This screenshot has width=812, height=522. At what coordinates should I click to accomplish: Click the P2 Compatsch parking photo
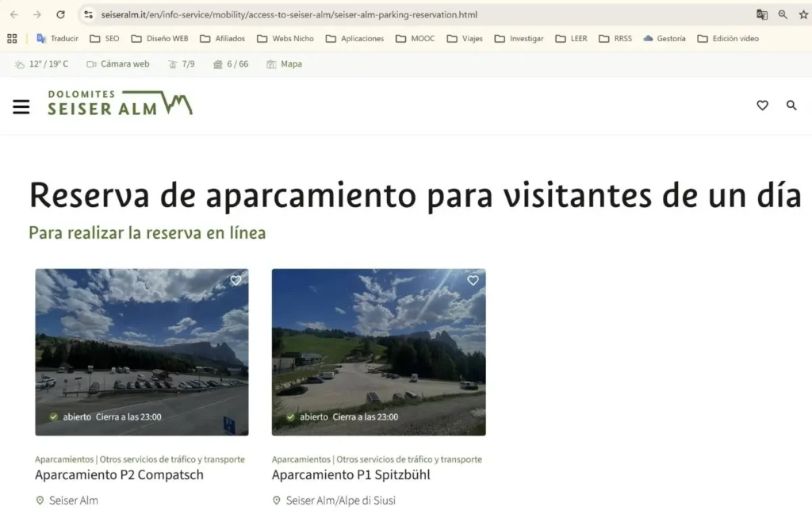coord(142,352)
